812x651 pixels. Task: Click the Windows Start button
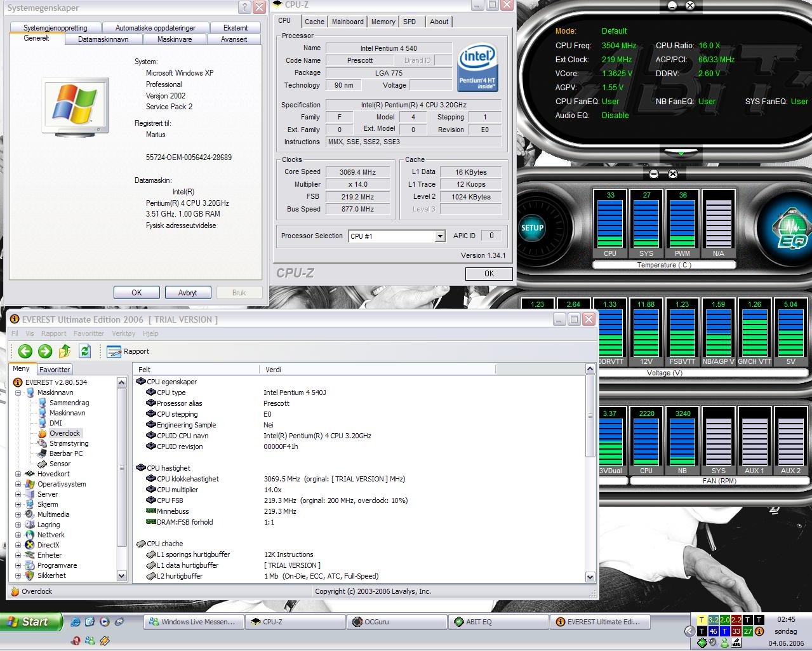[30, 622]
